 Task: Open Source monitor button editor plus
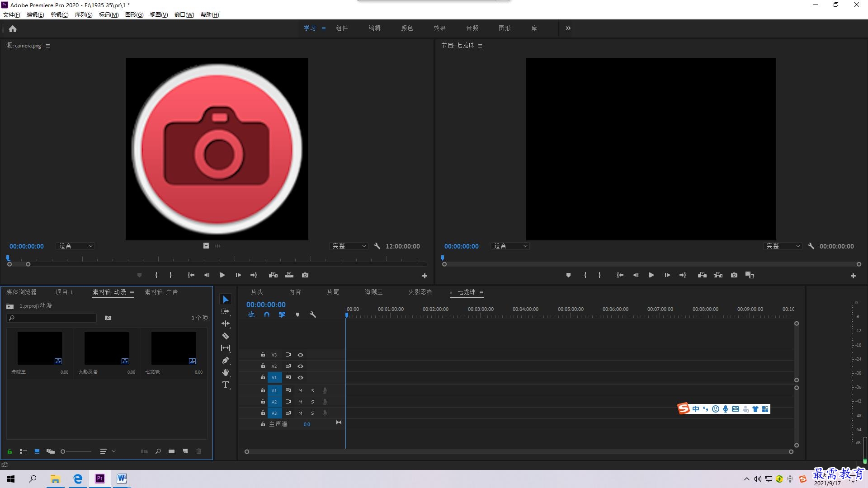tap(425, 276)
